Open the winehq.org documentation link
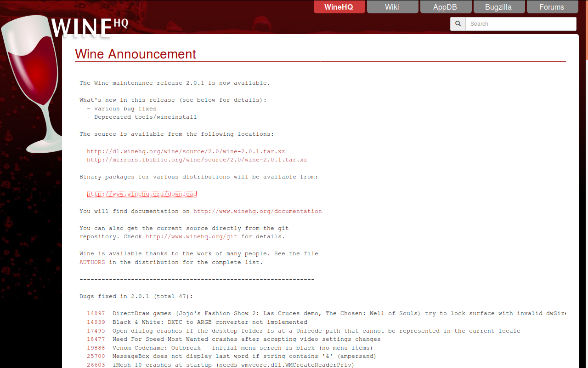Viewport: 588px width, 368px height. click(257, 211)
